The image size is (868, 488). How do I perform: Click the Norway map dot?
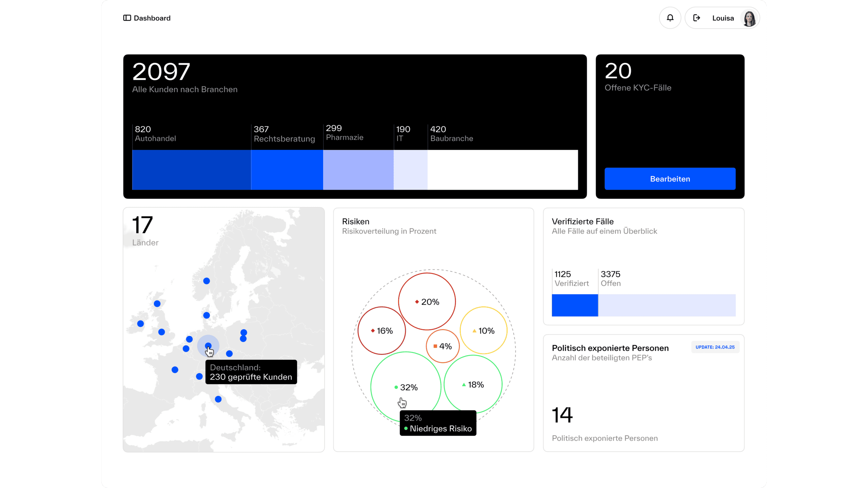point(206,281)
